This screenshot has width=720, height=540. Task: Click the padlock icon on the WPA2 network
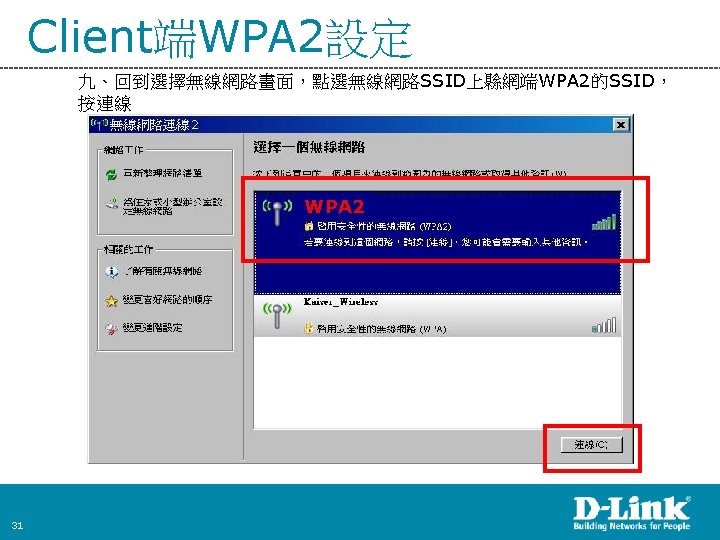(x=309, y=226)
